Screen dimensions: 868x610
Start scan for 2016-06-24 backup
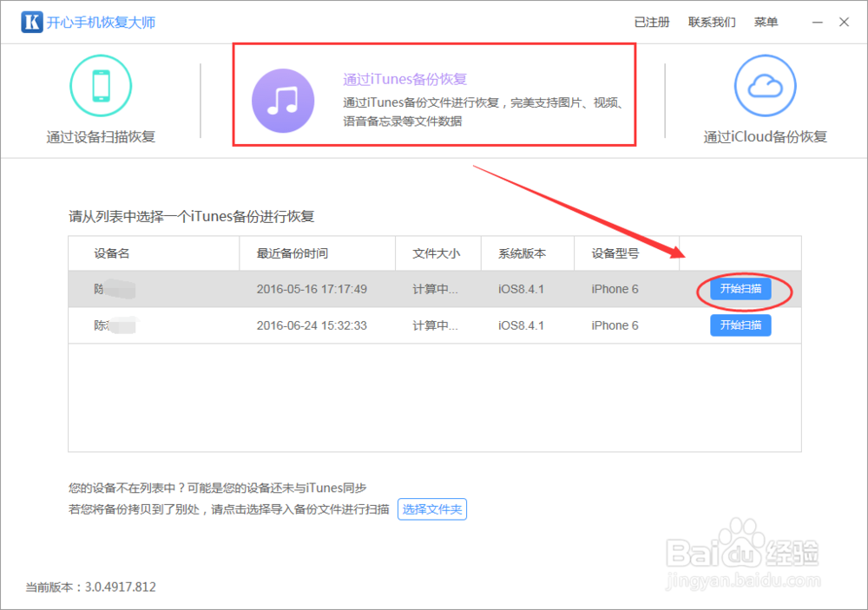click(740, 325)
